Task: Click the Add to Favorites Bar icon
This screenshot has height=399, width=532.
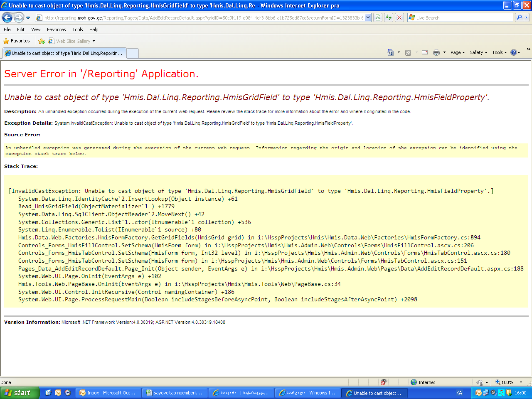Action: click(42, 41)
